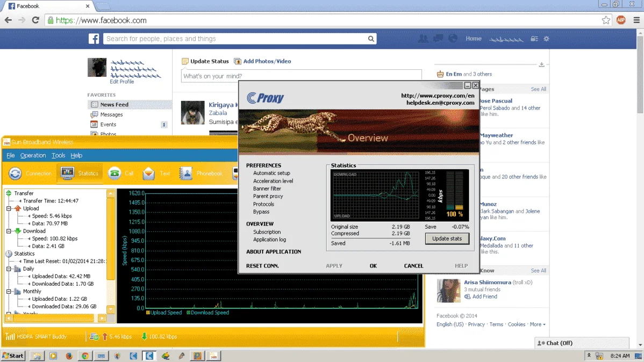Collapse the Download tree node

pyautogui.click(x=9, y=231)
